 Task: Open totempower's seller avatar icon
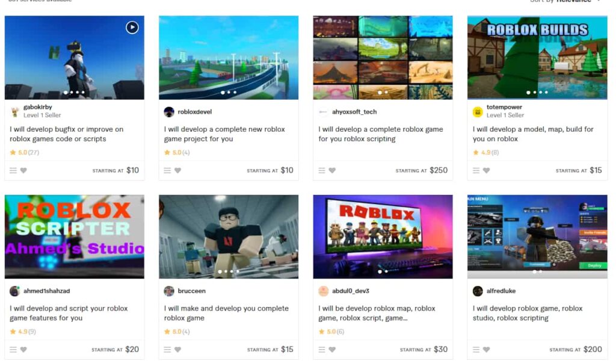(x=478, y=112)
